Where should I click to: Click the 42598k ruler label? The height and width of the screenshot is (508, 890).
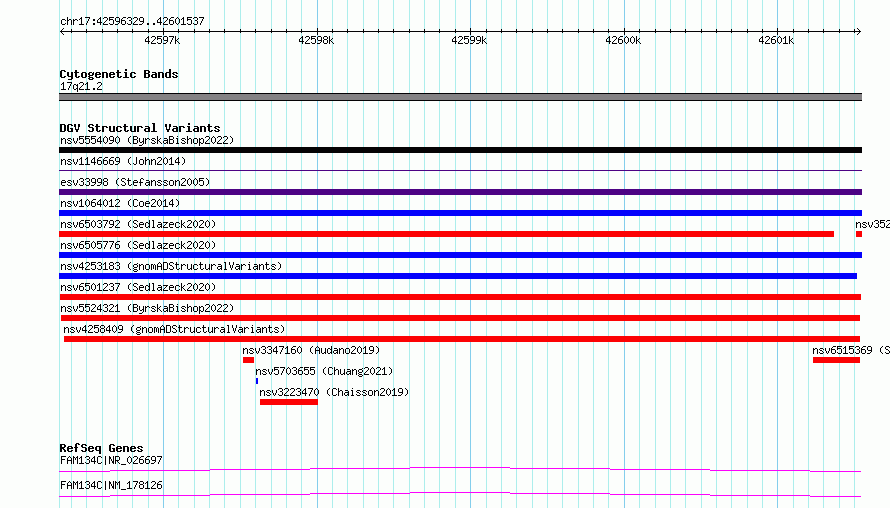tap(316, 40)
